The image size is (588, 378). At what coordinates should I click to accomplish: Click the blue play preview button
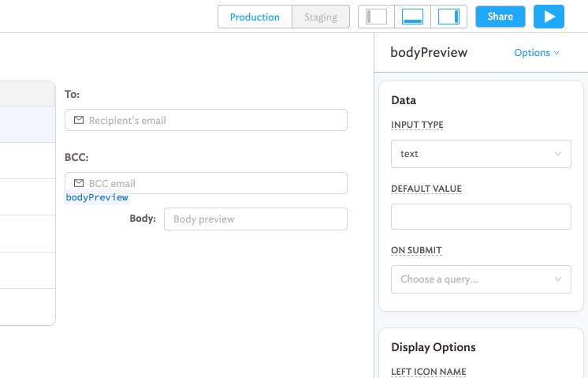pyautogui.click(x=549, y=17)
